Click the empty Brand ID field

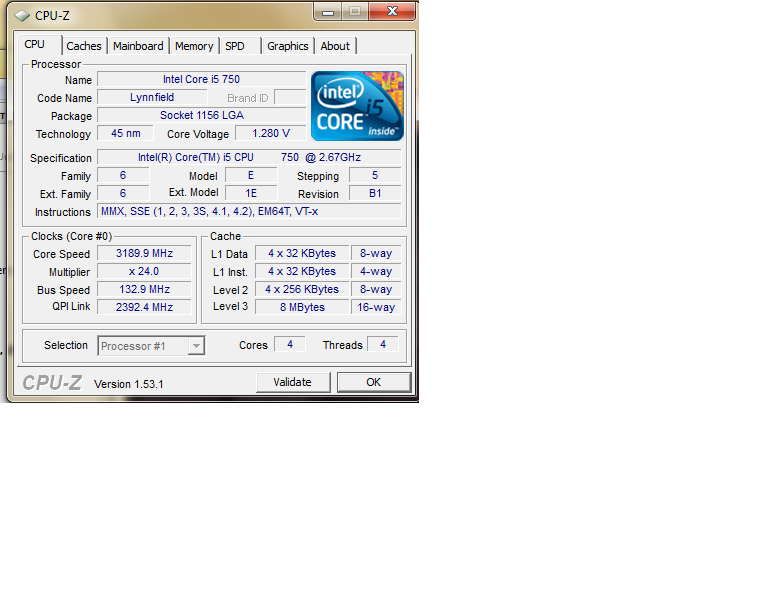(x=290, y=97)
